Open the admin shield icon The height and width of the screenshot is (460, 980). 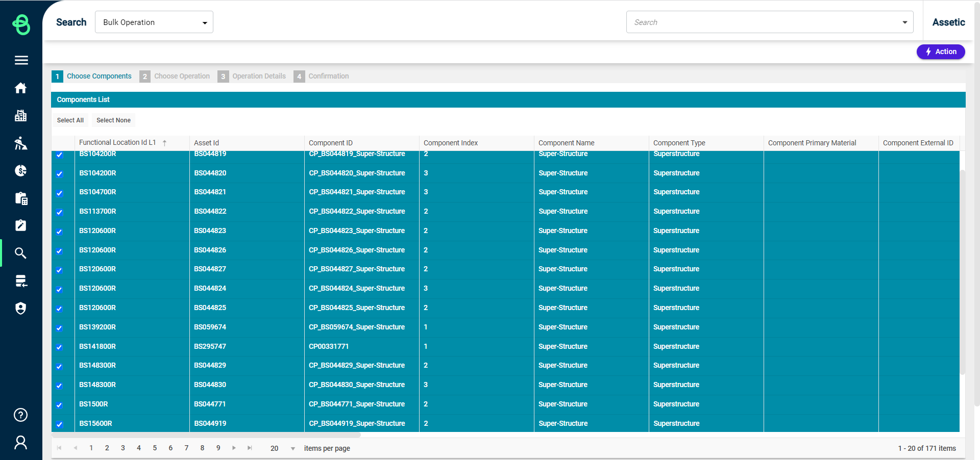tap(21, 308)
